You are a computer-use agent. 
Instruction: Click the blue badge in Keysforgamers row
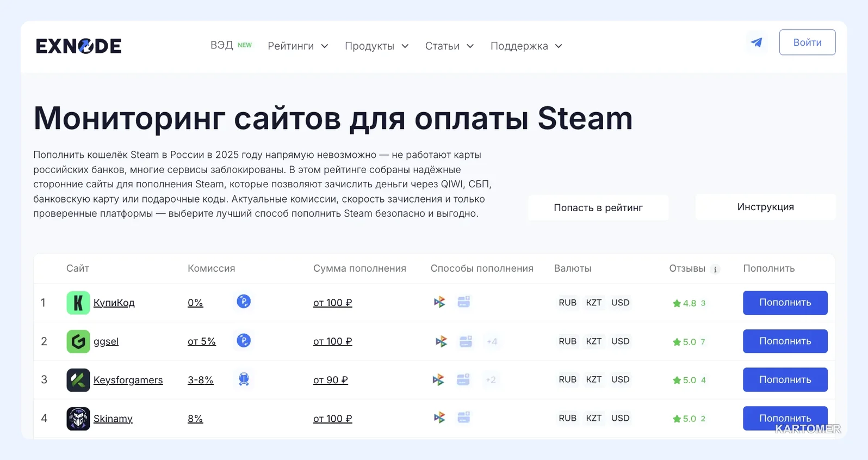click(244, 379)
